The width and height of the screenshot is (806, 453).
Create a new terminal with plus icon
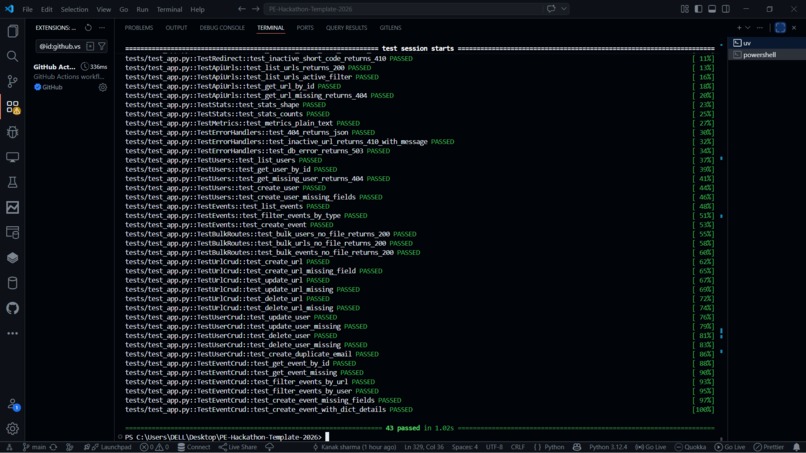739,28
